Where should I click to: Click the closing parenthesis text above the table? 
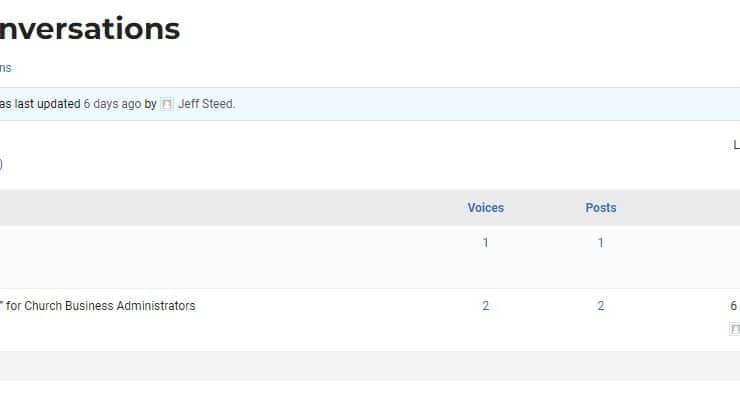pos(1,164)
